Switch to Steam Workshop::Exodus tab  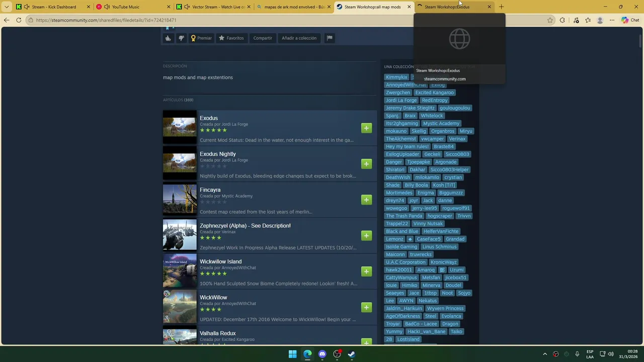pyautogui.click(x=454, y=7)
